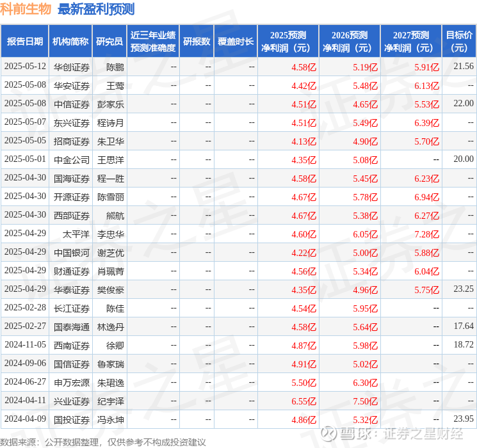Click the 6.94亿 profit forecast value
Screen dimensions: 477x448
coord(426,197)
